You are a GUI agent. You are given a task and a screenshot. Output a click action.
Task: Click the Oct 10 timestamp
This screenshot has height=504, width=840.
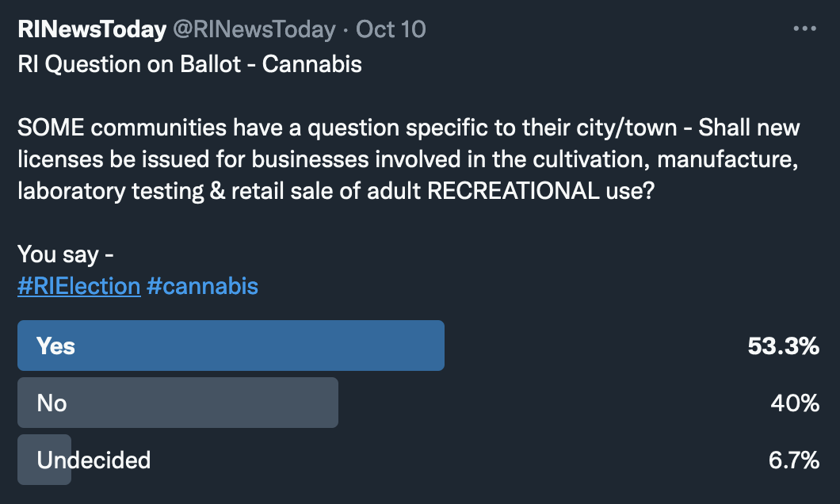(391, 30)
